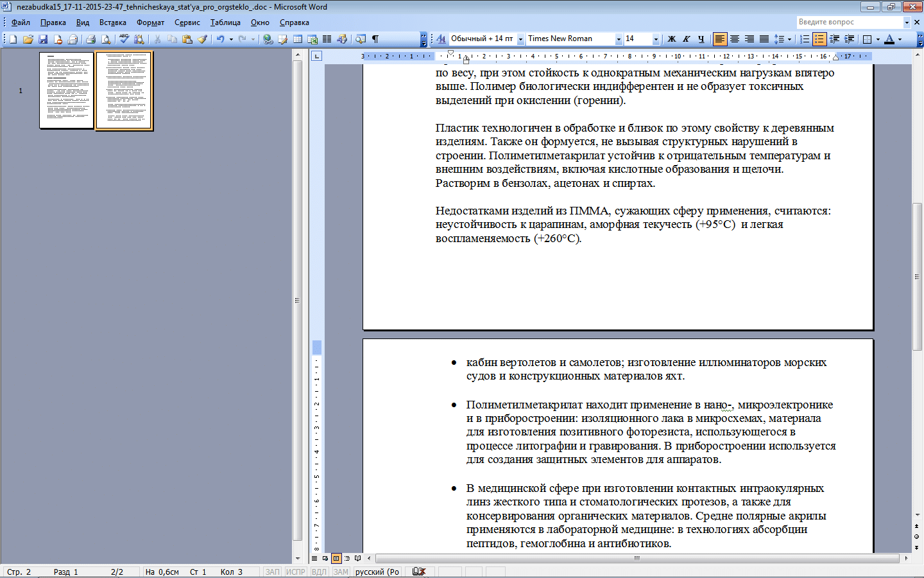Open the Формат menu
Viewport: 924px width, 578px height.
point(150,22)
